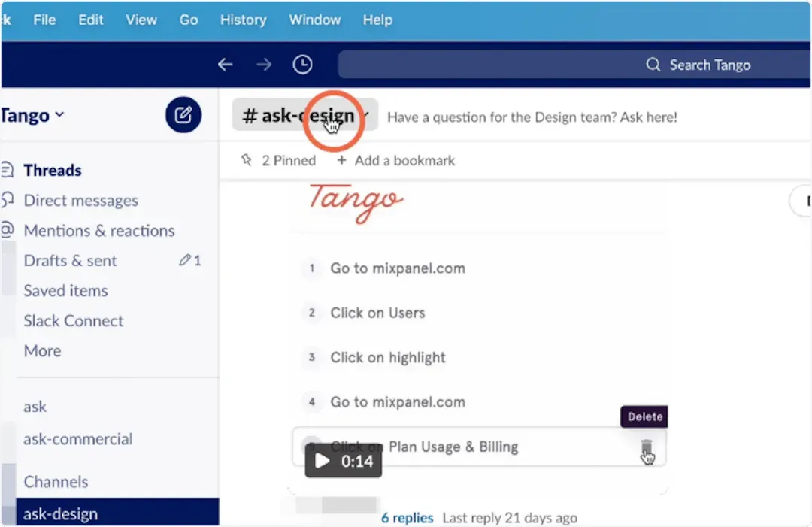Open the File menu
Screen dimensions: 812x527
click(x=44, y=20)
